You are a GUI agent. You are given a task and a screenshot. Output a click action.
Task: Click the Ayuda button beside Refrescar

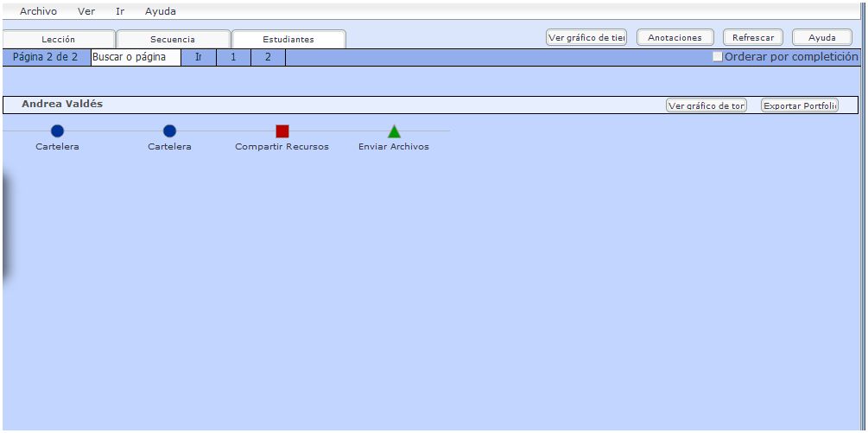tap(821, 38)
